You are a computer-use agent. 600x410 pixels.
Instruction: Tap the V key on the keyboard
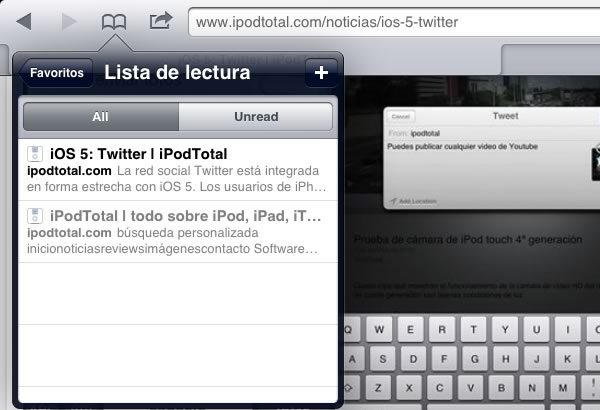coord(471,388)
